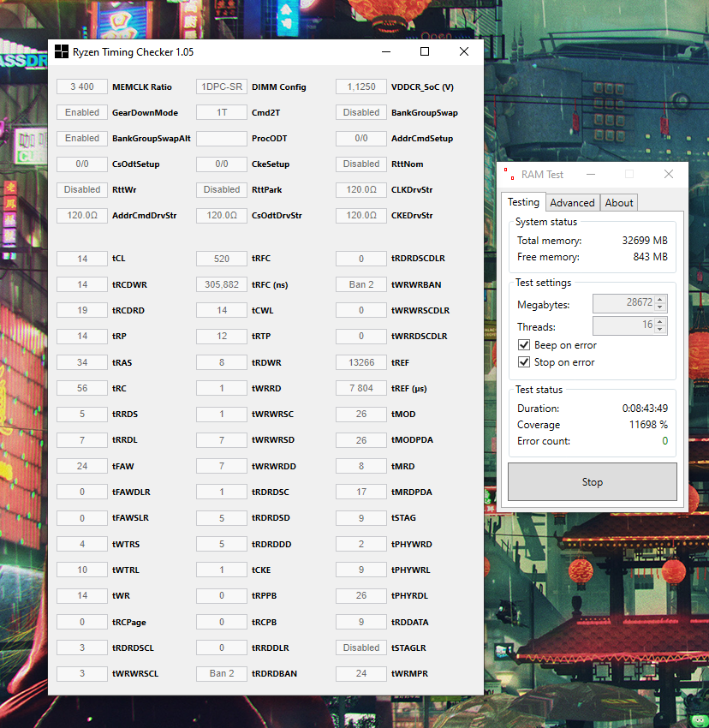Image resolution: width=709 pixels, height=728 pixels.
Task: Click the tWRMPR value 24
Action: pos(361,674)
